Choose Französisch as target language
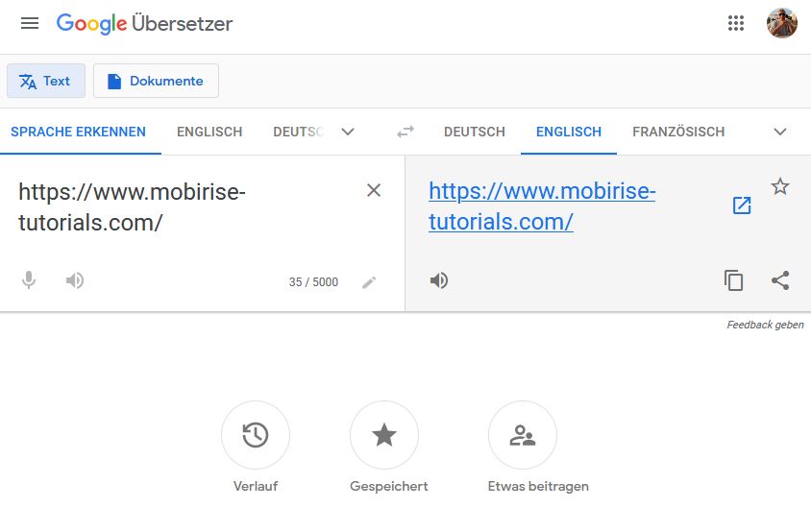The width and height of the screenshot is (811, 532). [x=678, y=132]
